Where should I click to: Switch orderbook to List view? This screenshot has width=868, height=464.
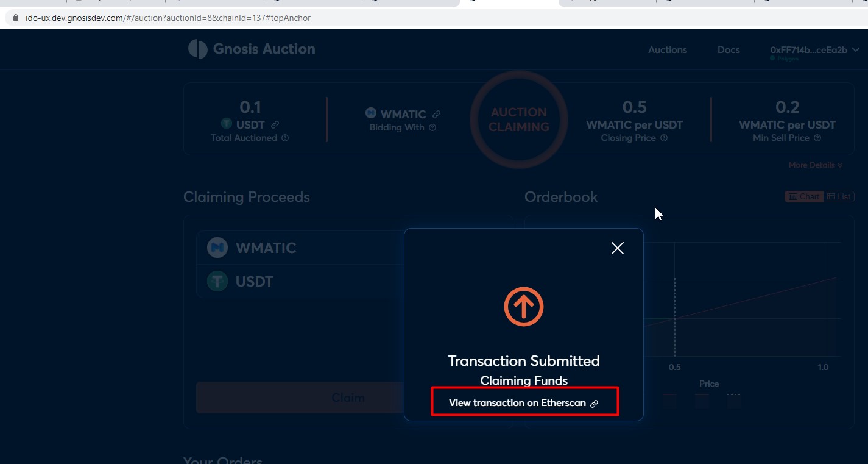pyautogui.click(x=839, y=196)
